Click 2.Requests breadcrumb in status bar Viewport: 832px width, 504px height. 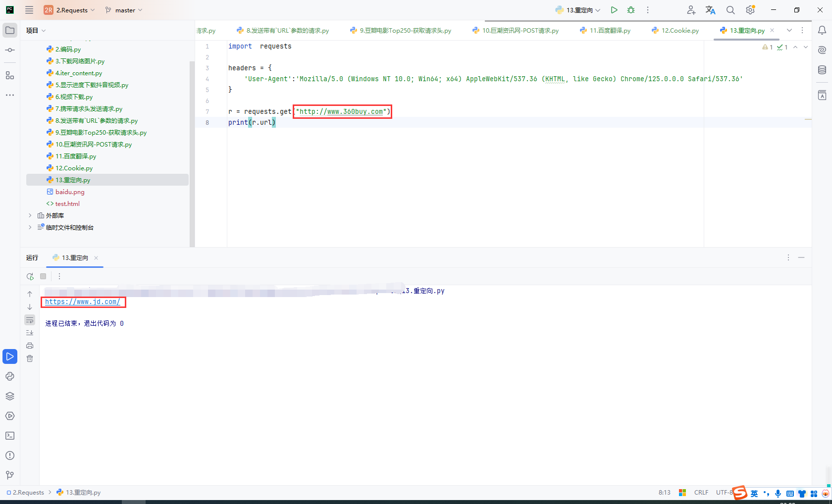tap(25, 492)
